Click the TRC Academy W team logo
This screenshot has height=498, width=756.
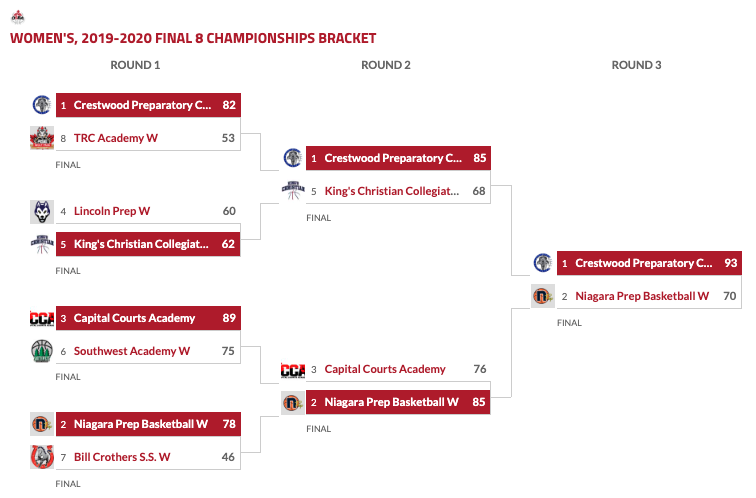[41, 138]
